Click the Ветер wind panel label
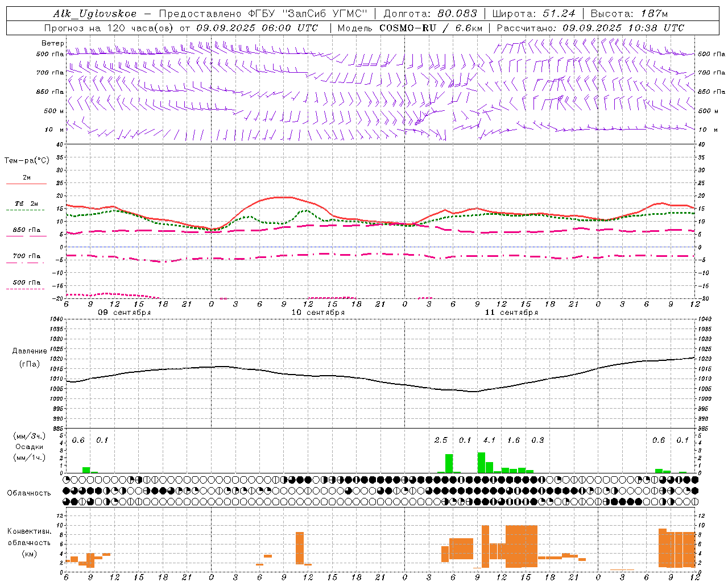The width and height of the screenshot is (728, 582). pyautogui.click(x=52, y=43)
